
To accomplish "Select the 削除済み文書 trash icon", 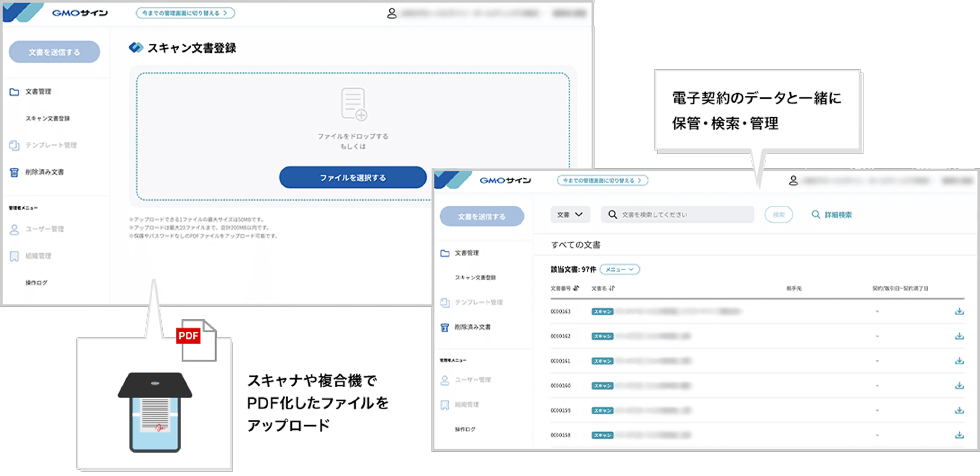I will pos(14,172).
